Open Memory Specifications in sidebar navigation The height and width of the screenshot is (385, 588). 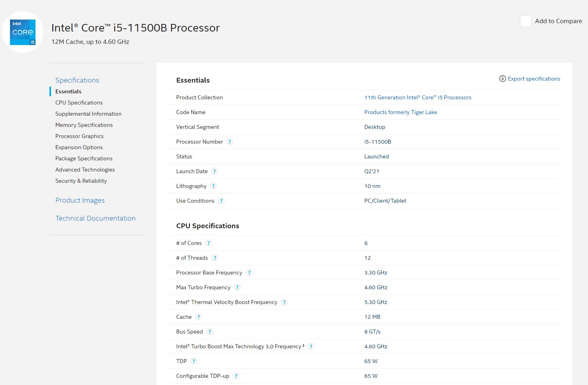coord(84,125)
